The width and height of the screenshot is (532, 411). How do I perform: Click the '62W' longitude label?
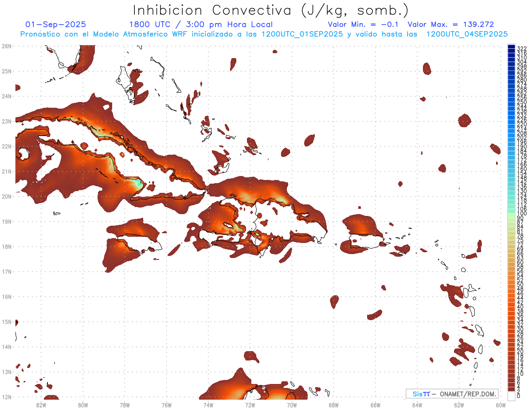459,405
